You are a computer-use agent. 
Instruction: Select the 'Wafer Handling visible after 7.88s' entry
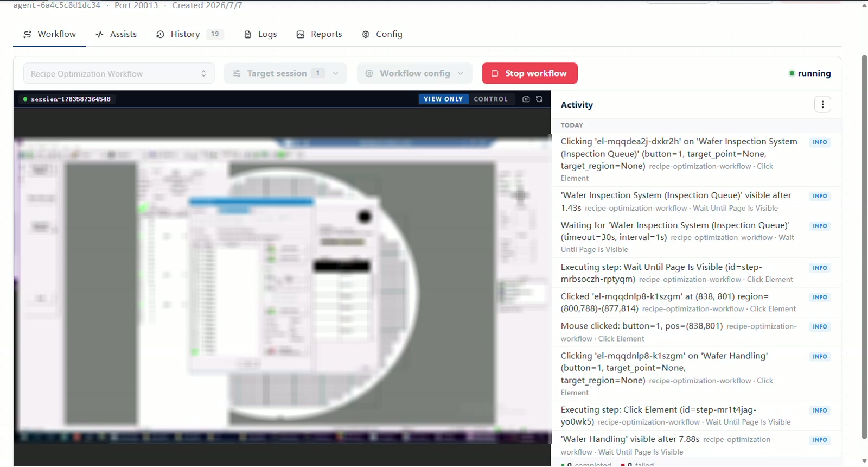pos(696,445)
